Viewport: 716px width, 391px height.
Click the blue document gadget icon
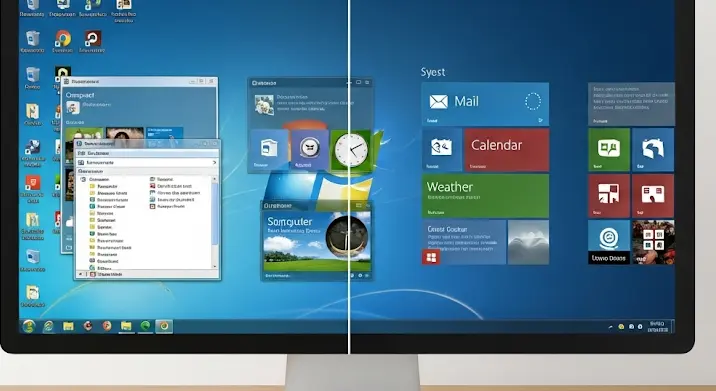click(268, 149)
